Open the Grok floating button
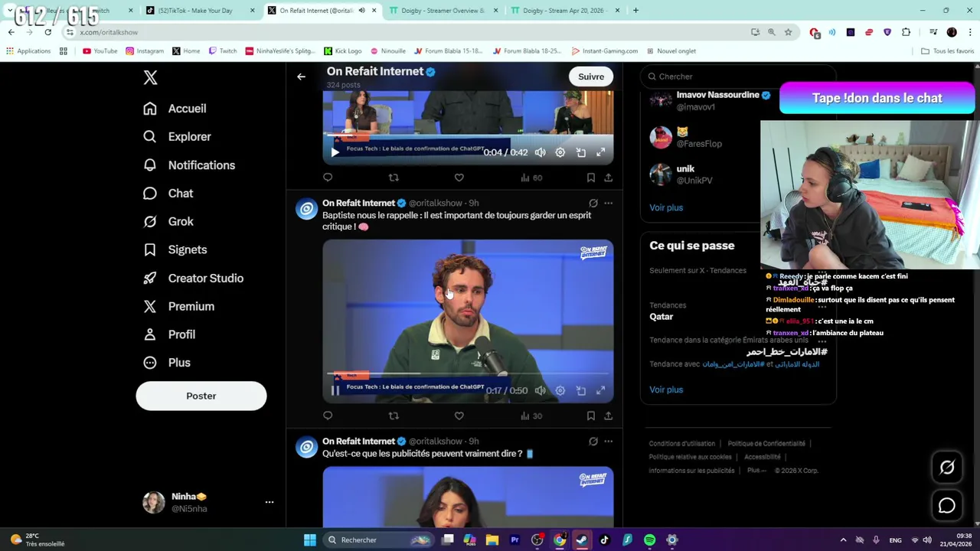This screenshot has height=551, width=980. click(947, 468)
